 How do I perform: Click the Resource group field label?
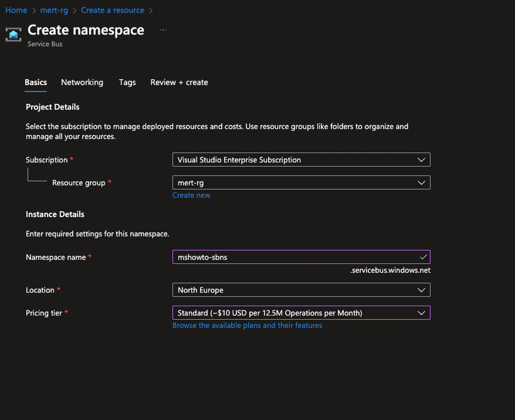click(79, 183)
